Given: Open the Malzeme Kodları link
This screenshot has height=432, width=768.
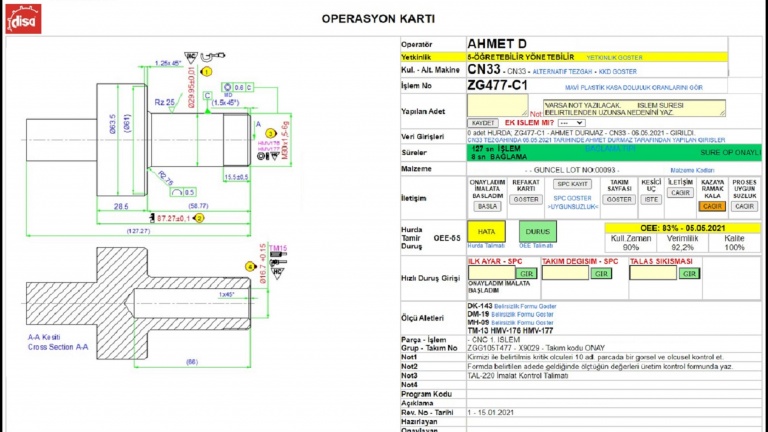Looking at the screenshot, I should coord(692,170).
